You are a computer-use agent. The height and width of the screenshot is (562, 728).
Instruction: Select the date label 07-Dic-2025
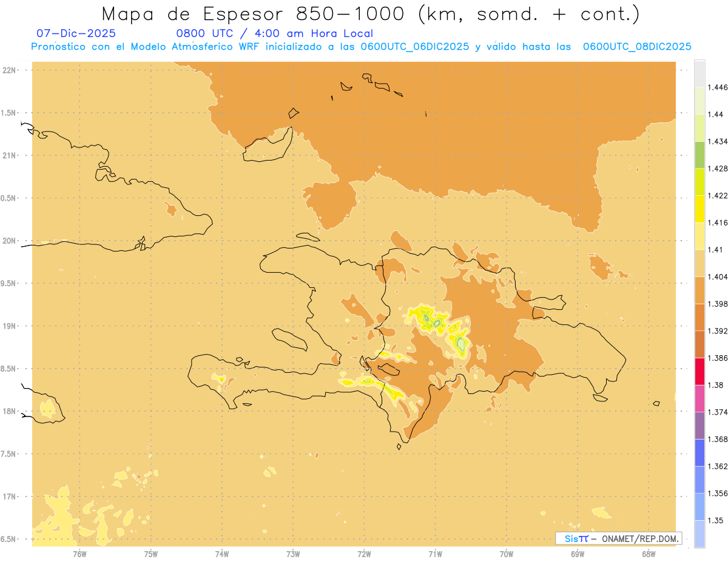[x=76, y=33]
